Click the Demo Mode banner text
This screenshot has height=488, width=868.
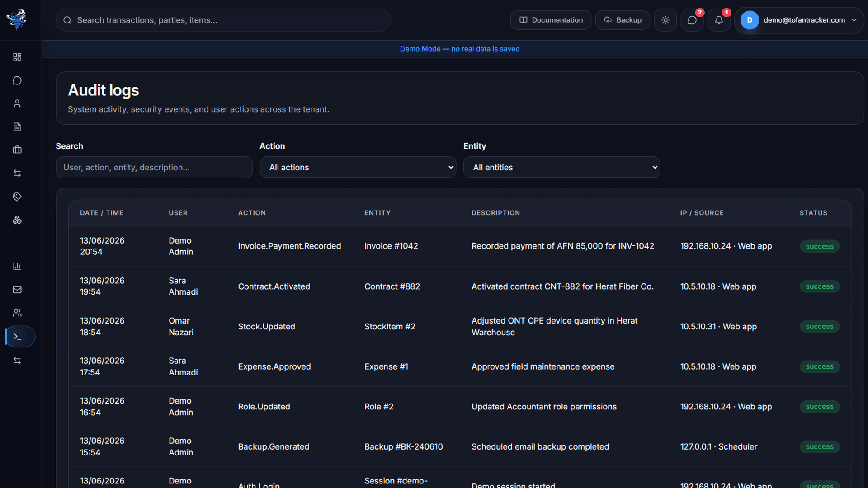click(459, 49)
